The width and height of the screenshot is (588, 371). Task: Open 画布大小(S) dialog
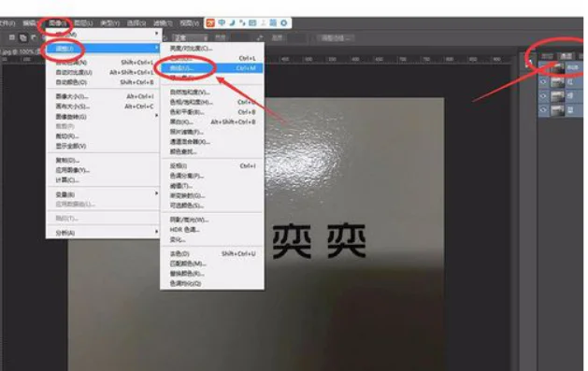[104, 107]
